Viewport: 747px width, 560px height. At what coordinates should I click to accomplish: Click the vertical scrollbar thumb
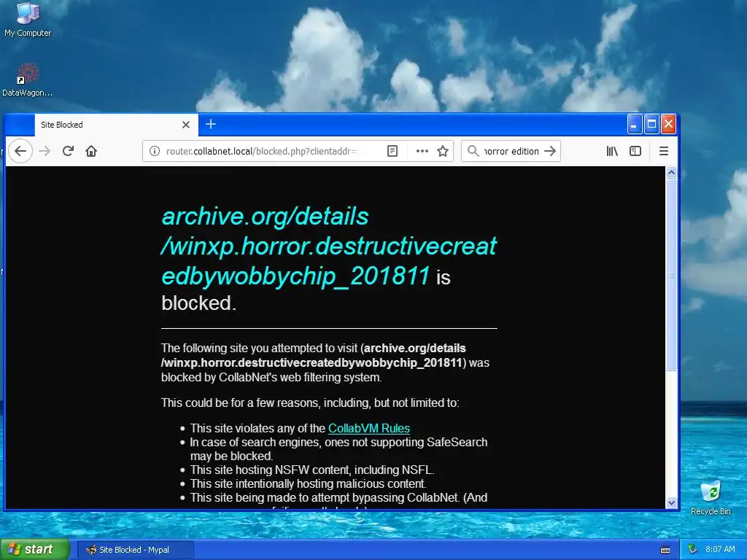(671, 275)
